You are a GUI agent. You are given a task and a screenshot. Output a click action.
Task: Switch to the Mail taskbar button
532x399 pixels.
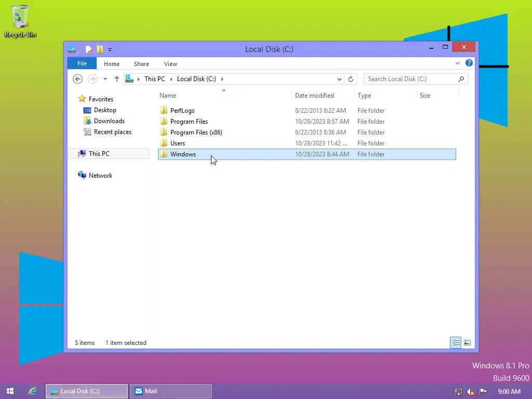[171, 391]
